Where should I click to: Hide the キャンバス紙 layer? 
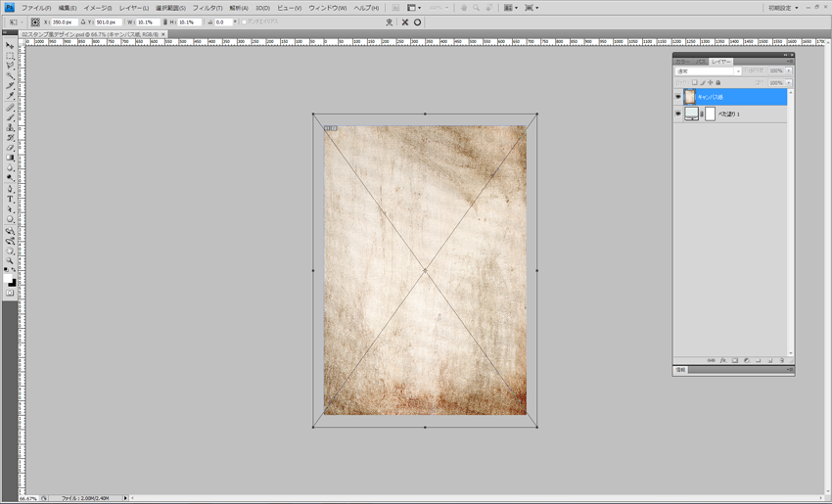tap(678, 97)
